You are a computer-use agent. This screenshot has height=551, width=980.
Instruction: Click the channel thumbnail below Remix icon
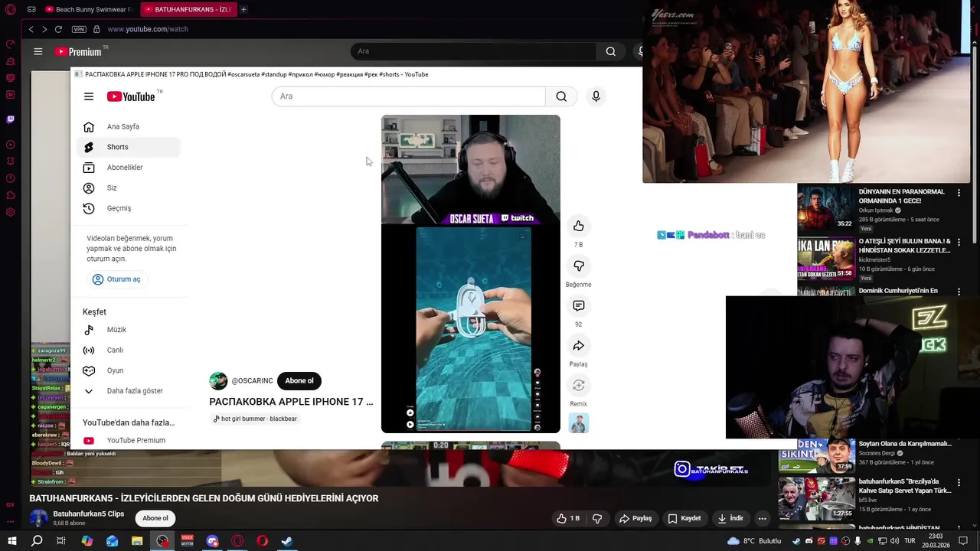[x=579, y=423]
